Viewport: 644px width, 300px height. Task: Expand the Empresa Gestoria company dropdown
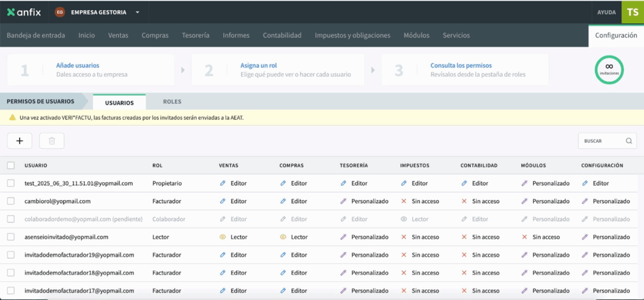tap(138, 12)
